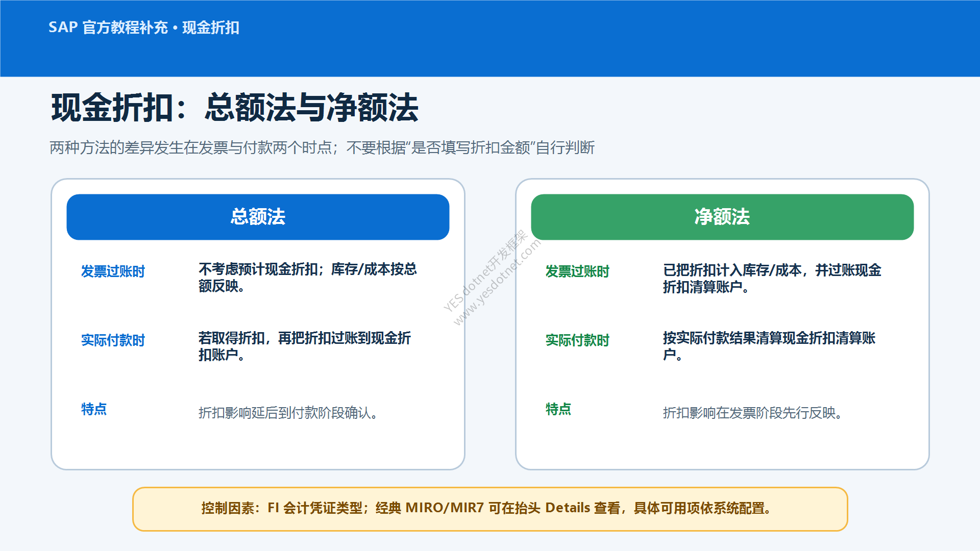Viewport: 980px width, 551px height.
Task: Select the green '特点' label under 净额法
Action: [x=558, y=409]
